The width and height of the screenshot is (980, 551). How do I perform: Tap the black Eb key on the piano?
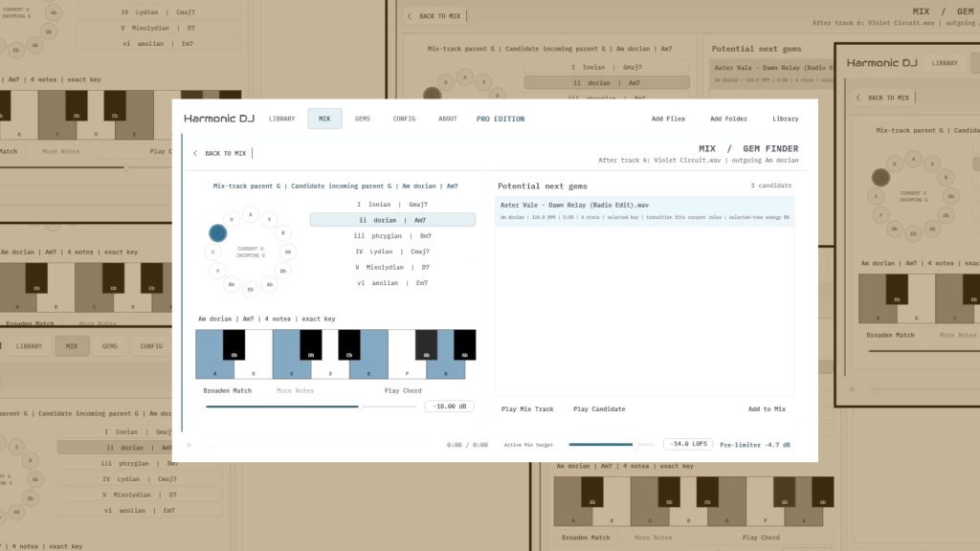(349, 344)
